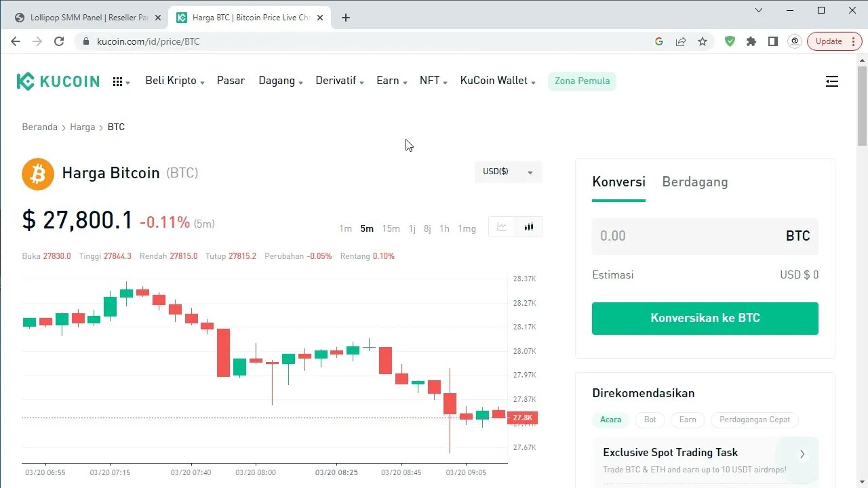This screenshot has height=488, width=868.
Task: Switch to candlestick chart view icon
Action: [x=529, y=227]
